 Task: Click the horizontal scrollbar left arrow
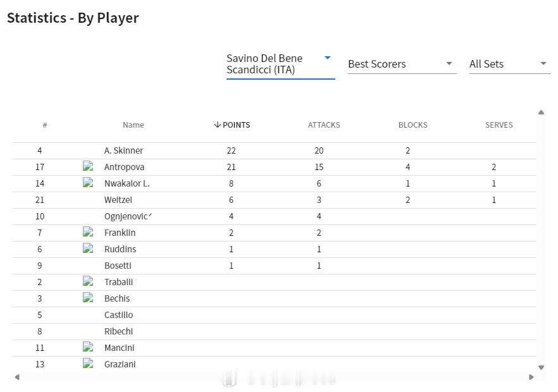[17, 377]
